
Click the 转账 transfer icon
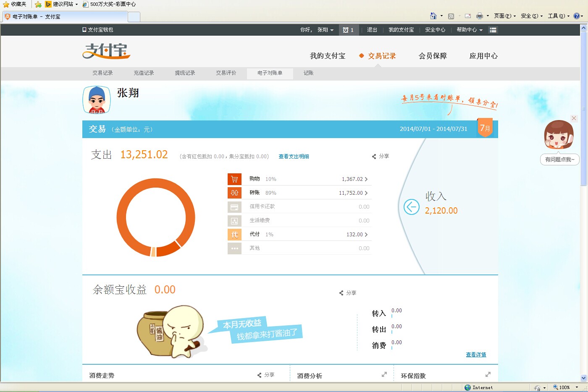click(234, 193)
